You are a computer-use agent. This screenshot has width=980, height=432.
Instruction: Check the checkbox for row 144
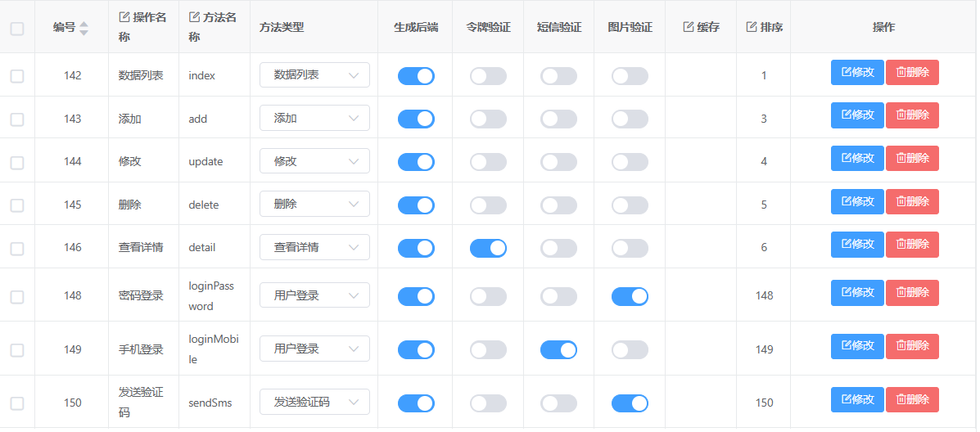pyautogui.click(x=17, y=162)
